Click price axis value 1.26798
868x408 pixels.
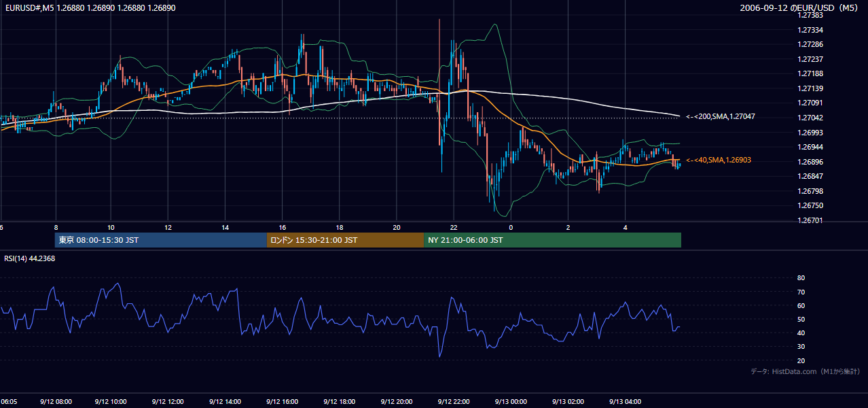tap(810, 191)
